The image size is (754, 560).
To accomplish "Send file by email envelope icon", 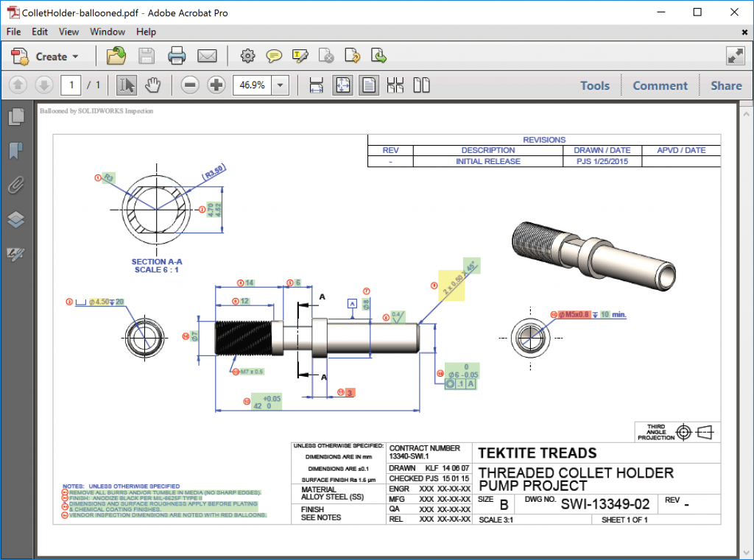I will coord(207,56).
